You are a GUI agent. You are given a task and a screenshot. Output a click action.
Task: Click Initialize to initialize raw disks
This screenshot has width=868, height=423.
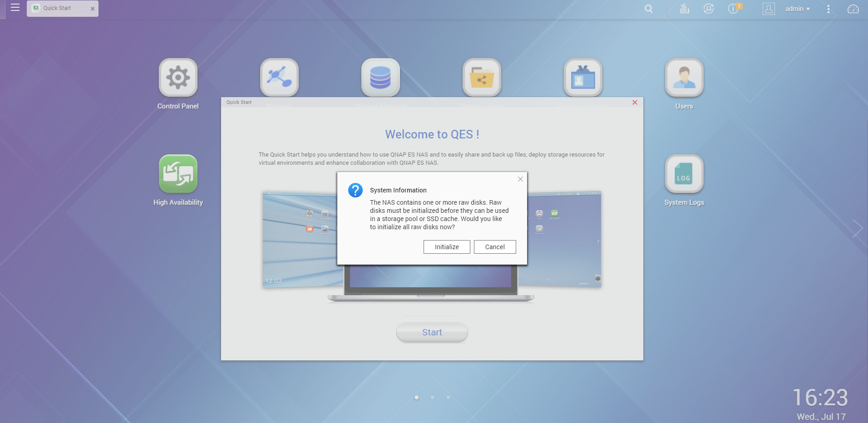click(x=447, y=247)
